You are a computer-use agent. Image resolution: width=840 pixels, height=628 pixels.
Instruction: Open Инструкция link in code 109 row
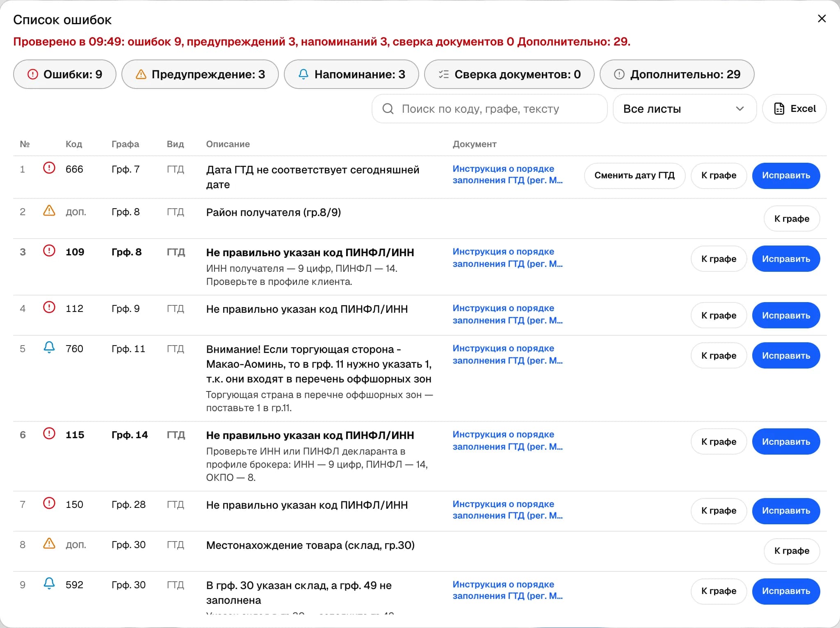tap(507, 258)
